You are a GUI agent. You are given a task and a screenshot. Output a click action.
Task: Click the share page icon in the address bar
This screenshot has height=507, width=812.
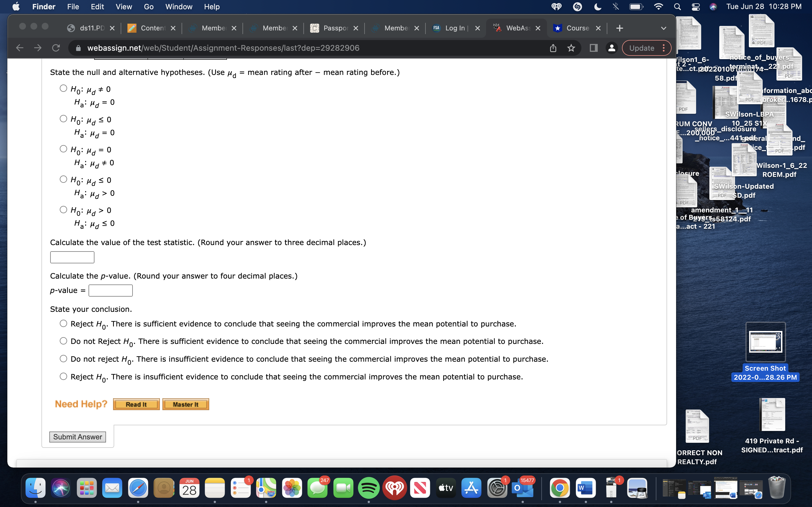553,48
